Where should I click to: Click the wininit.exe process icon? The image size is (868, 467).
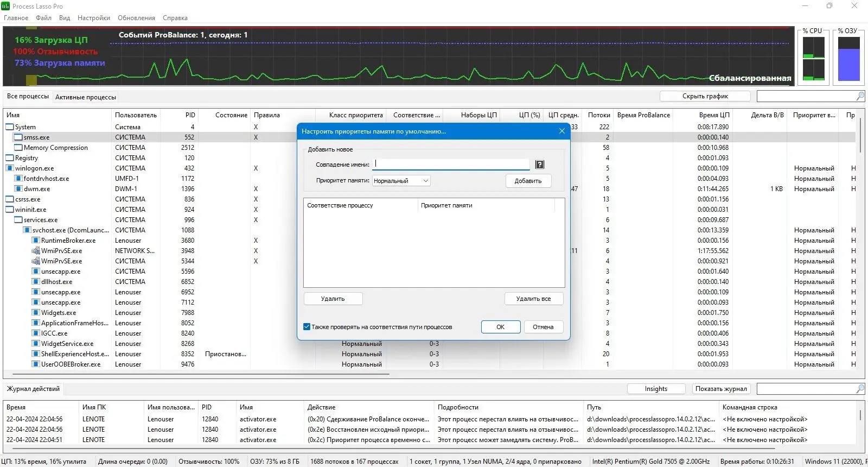pyautogui.click(x=10, y=210)
